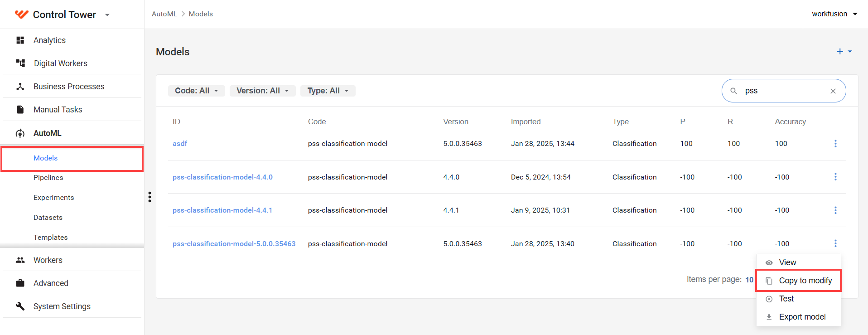Click the Export model download icon
868x335 pixels.
pyautogui.click(x=769, y=317)
